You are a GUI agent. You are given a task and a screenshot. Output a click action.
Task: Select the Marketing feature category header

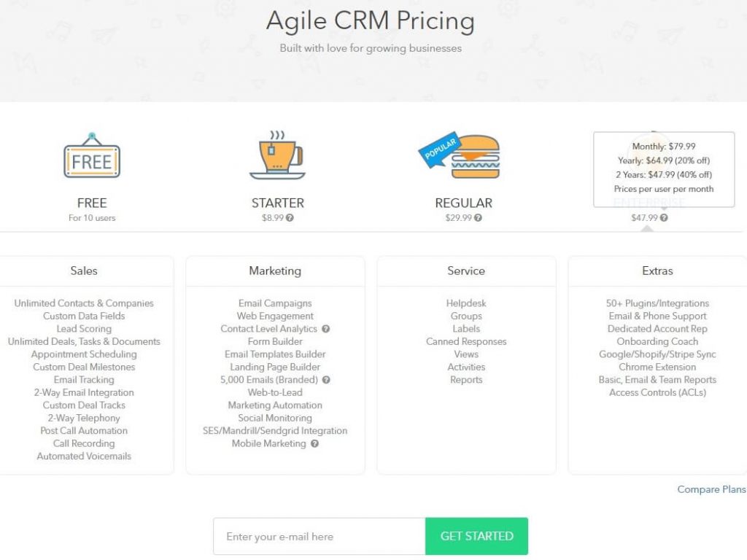(x=275, y=271)
